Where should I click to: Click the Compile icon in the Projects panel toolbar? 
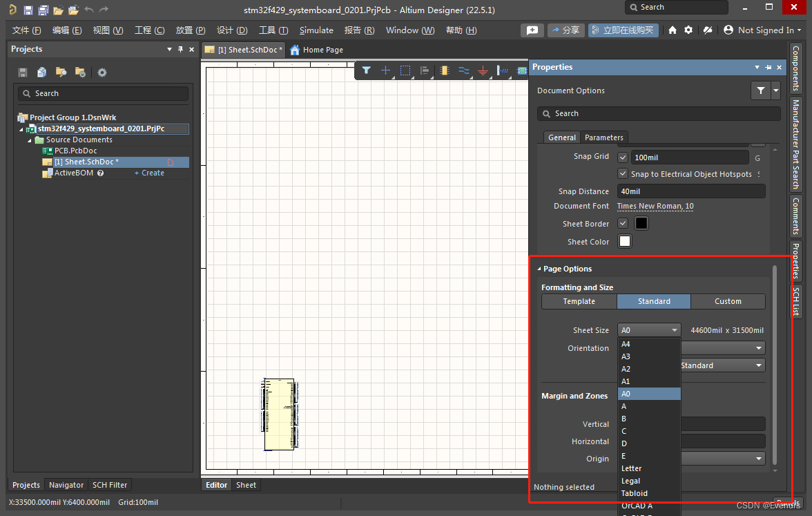click(42, 73)
